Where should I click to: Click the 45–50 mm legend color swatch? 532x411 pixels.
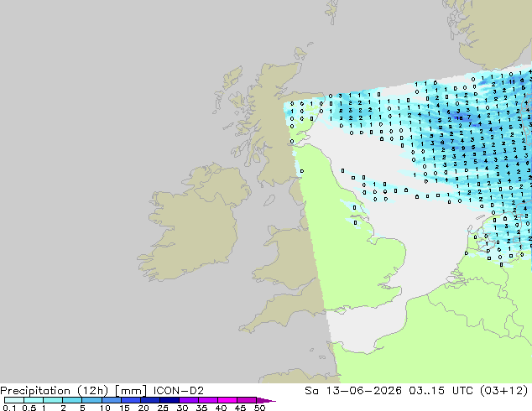(247, 400)
